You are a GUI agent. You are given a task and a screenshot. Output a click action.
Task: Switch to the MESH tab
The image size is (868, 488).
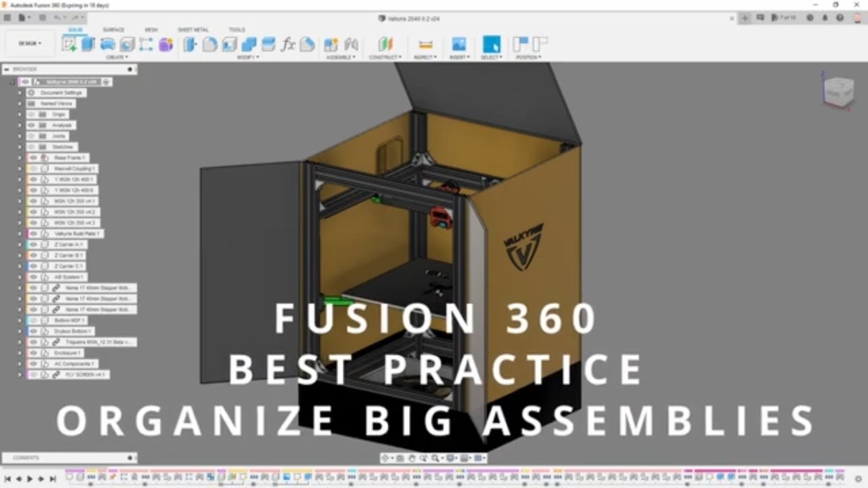pos(151,30)
